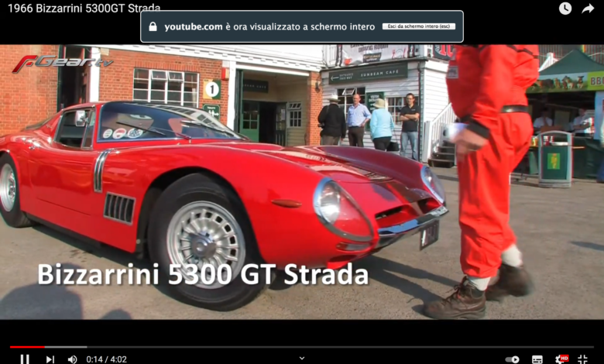604x364 pixels.
Task: Skip to the next video
Action: pyautogui.click(x=50, y=359)
